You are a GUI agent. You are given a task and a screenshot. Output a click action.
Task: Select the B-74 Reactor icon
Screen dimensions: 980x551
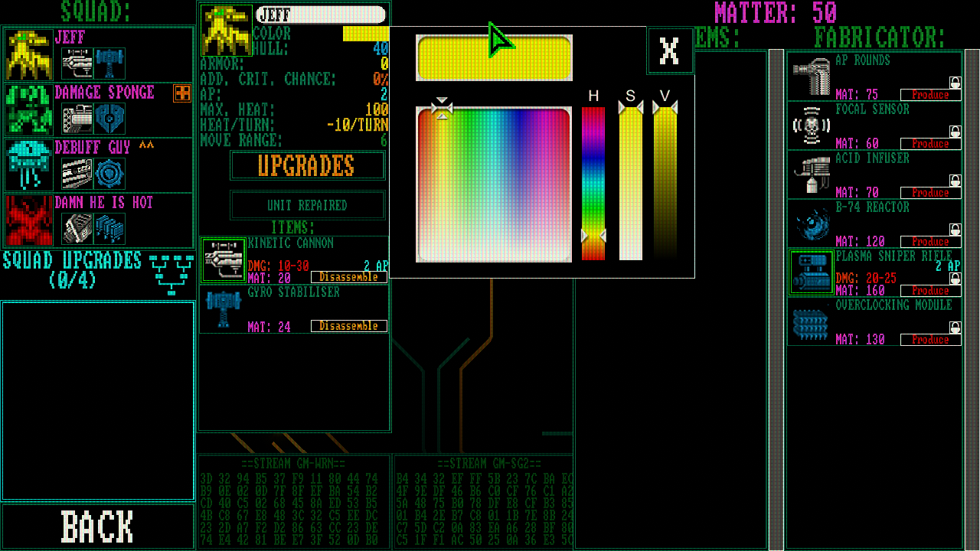(812, 223)
